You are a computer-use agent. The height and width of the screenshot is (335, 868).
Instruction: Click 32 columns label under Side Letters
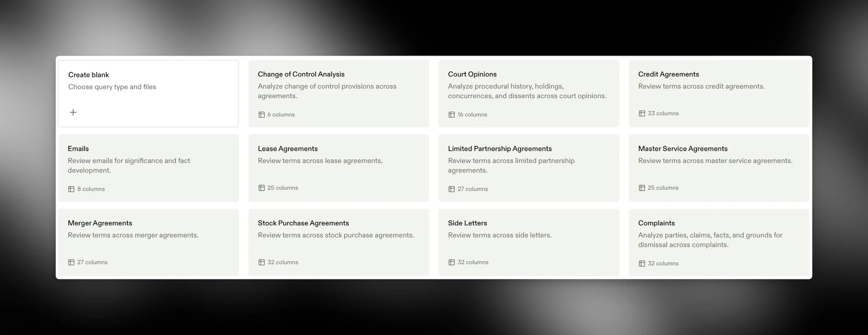click(x=473, y=262)
